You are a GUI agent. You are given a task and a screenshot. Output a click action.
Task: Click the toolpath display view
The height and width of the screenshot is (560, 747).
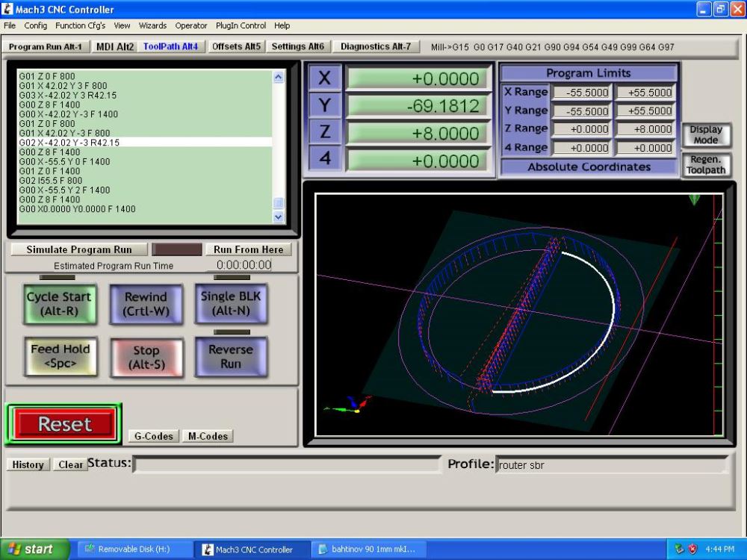click(519, 314)
